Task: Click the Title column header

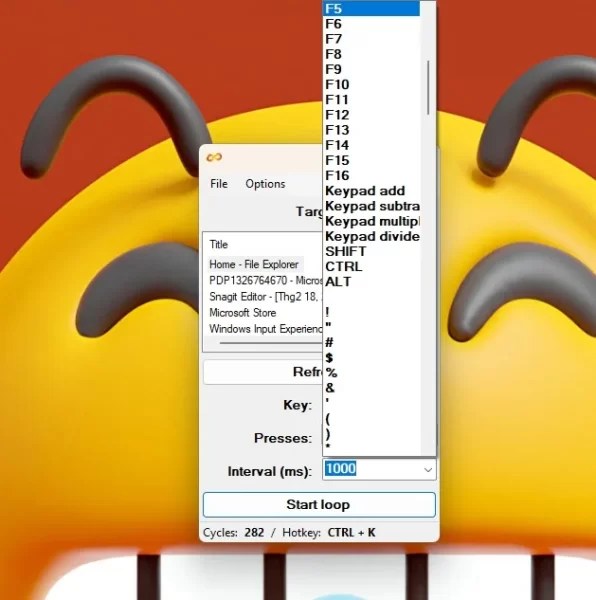Action: click(x=218, y=245)
